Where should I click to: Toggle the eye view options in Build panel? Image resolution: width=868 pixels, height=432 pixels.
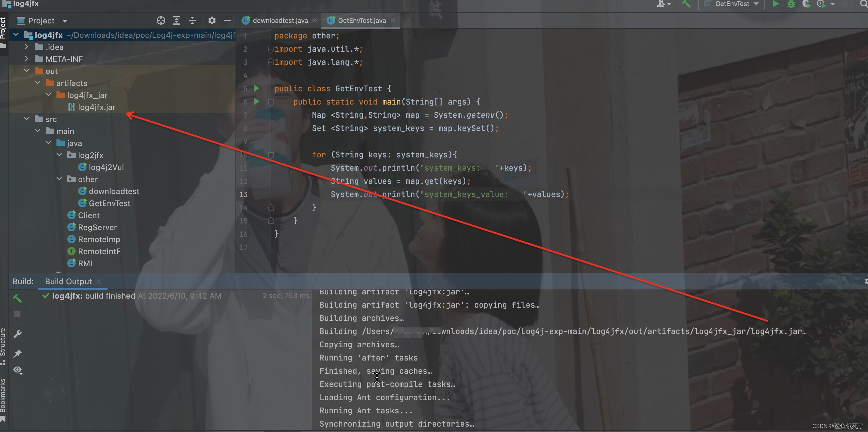[17, 370]
